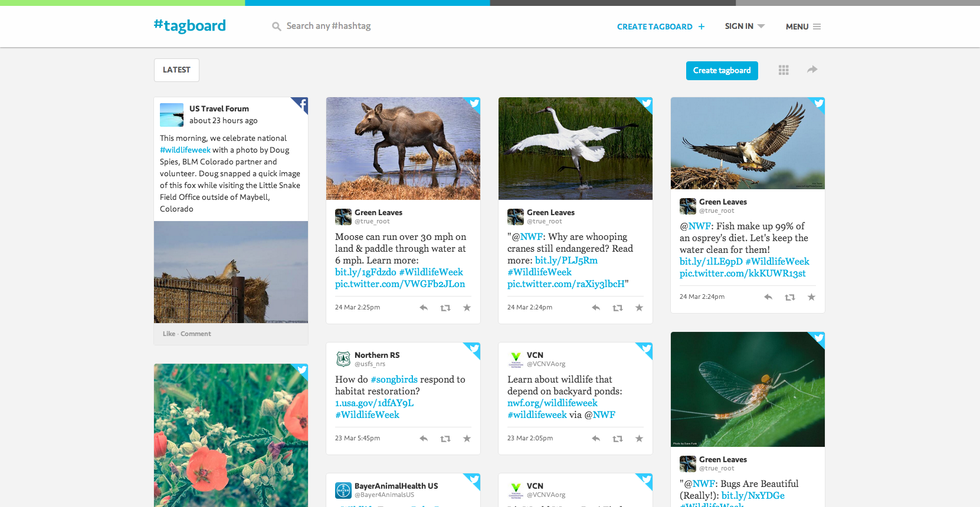
Task: Retweet the whooping cranes tweet
Action: [618, 308]
